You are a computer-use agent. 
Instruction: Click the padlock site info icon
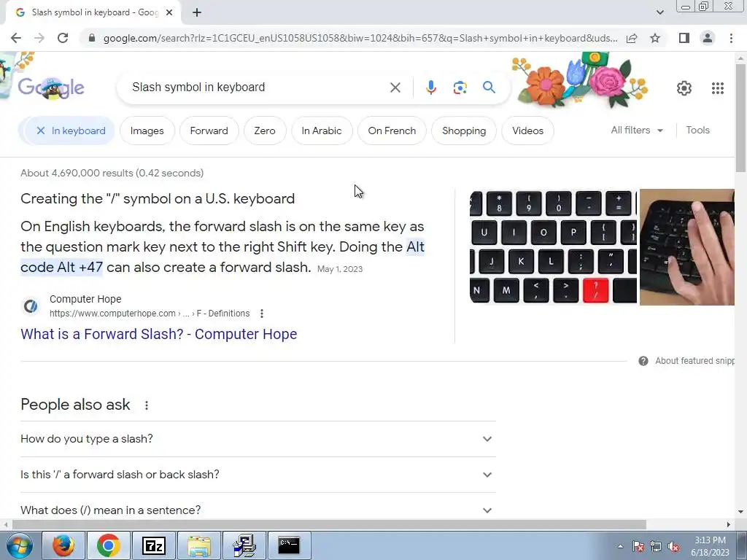tap(92, 38)
